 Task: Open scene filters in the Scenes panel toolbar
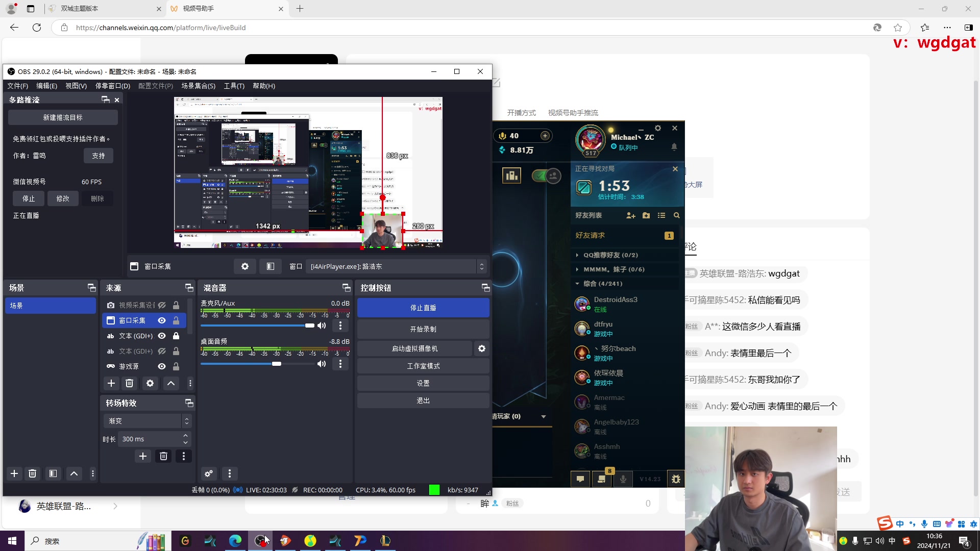[53, 473]
